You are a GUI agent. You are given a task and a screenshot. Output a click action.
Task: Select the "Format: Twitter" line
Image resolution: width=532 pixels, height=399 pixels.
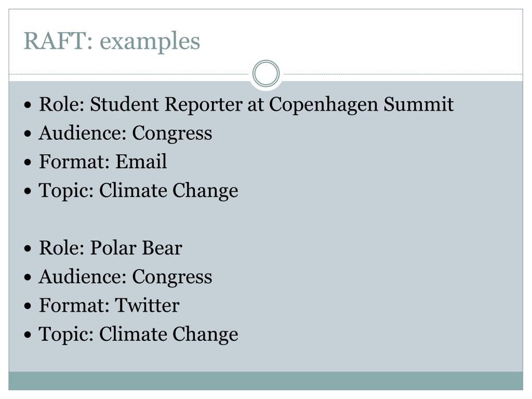(109, 305)
